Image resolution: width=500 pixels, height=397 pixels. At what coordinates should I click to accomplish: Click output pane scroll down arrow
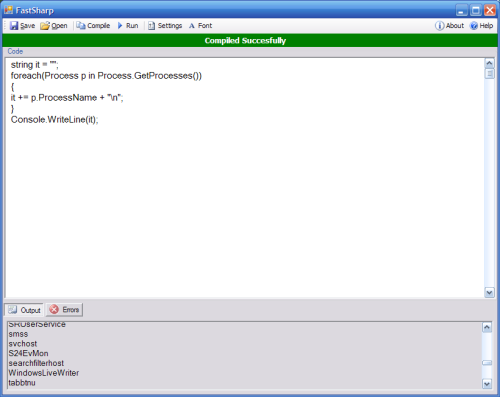tap(487, 384)
